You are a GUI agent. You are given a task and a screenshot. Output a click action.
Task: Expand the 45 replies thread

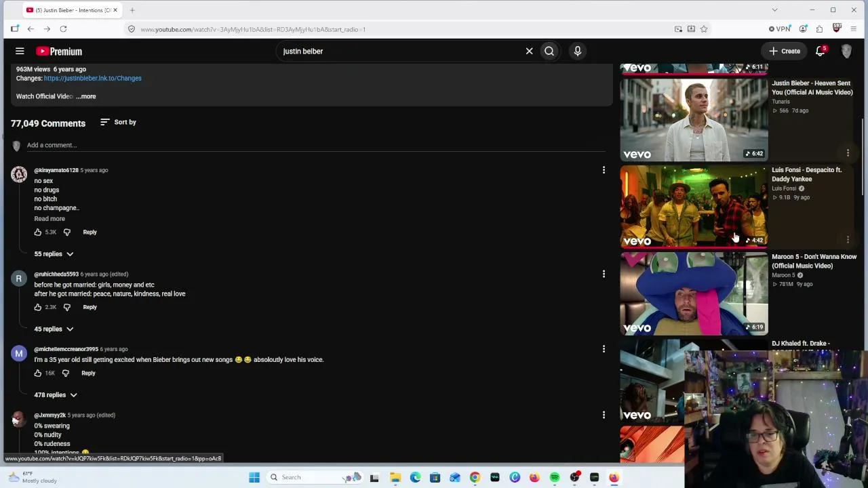click(54, 329)
